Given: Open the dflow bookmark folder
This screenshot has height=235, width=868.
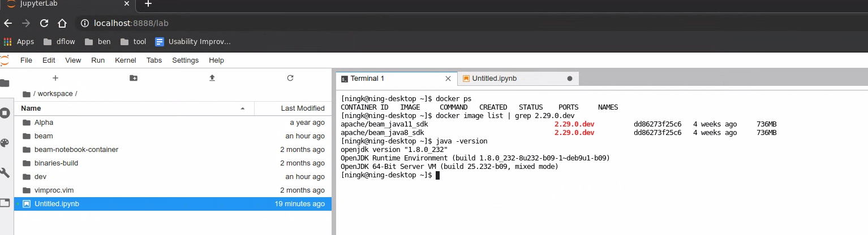Looking at the screenshot, I should [x=59, y=41].
